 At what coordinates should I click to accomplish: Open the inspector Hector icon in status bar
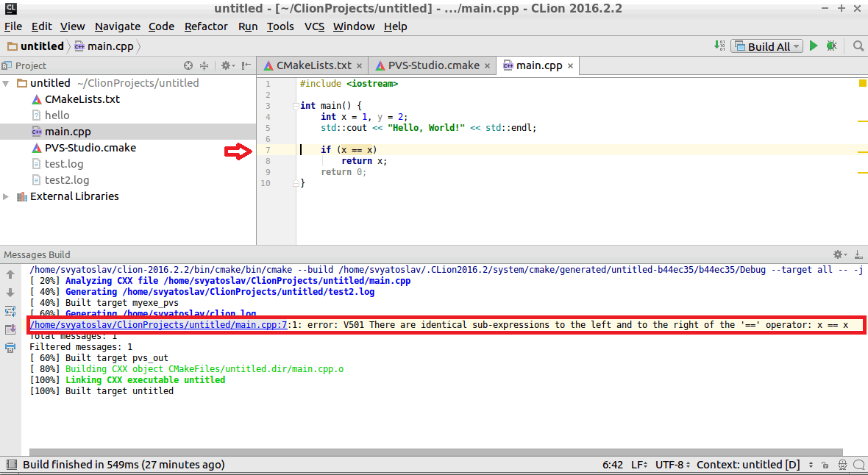coord(842,465)
